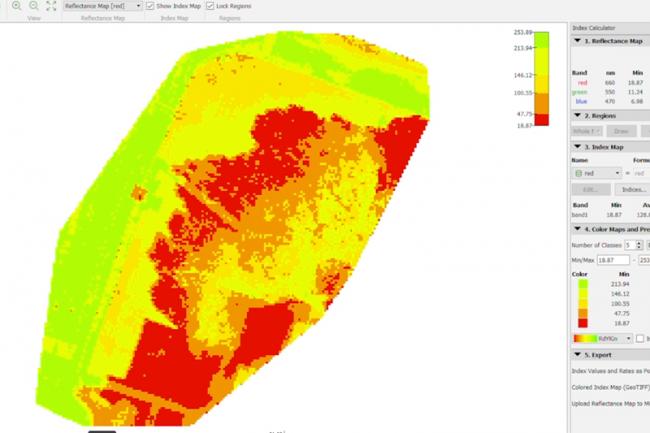This screenshot has height=433, width=650.
Task: Collapse the 2. Regions section
Action: pos(578,116)
